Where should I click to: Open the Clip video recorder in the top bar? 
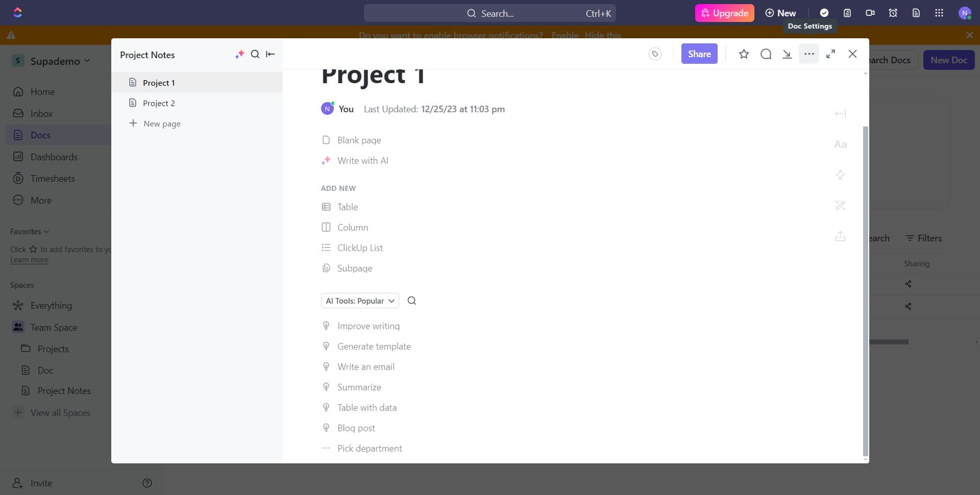click(870, 13)
